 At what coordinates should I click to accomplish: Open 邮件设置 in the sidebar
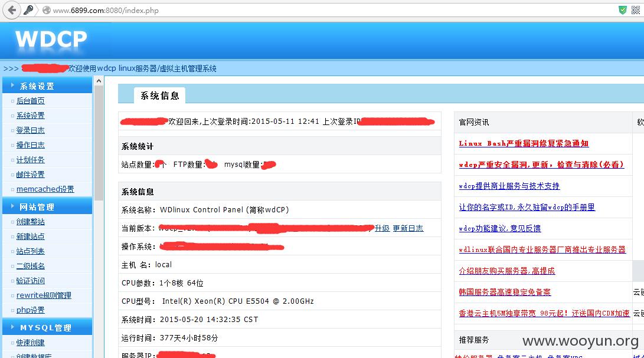pyautogui.click(x=30, y=175)
